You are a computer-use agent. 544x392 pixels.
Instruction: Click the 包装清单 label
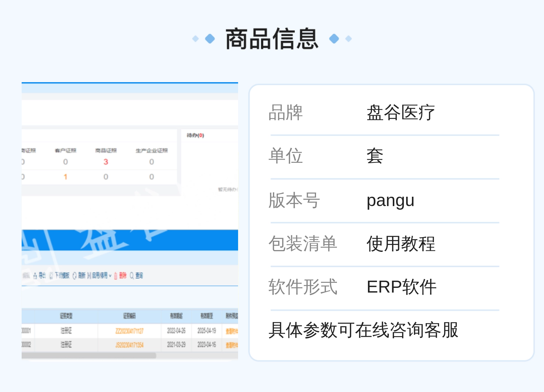pos(303,244)
